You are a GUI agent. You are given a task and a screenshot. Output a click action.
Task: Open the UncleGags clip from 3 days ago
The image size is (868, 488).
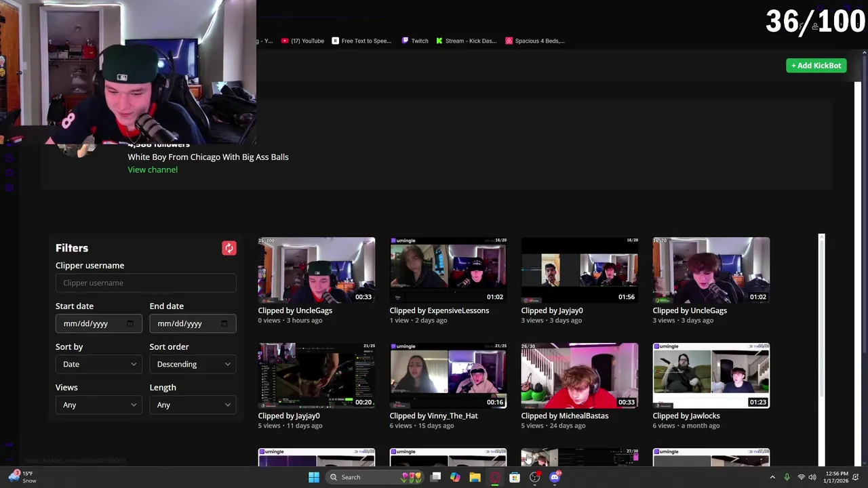(711, 270)
